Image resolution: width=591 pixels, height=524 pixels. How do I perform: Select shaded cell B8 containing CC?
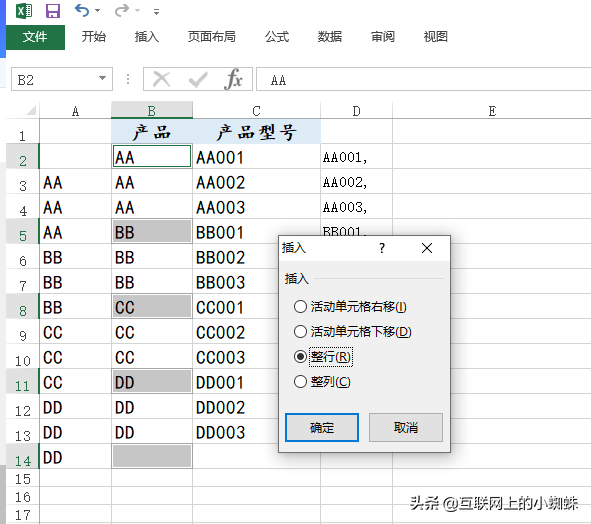[152, 306]
